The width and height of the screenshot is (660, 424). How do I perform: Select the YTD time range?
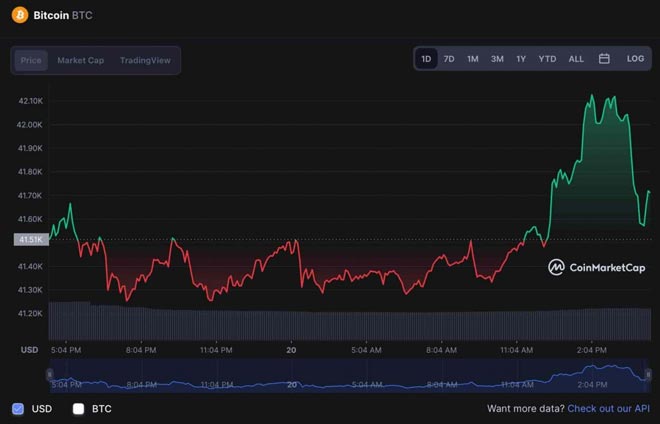coord(547,59)
